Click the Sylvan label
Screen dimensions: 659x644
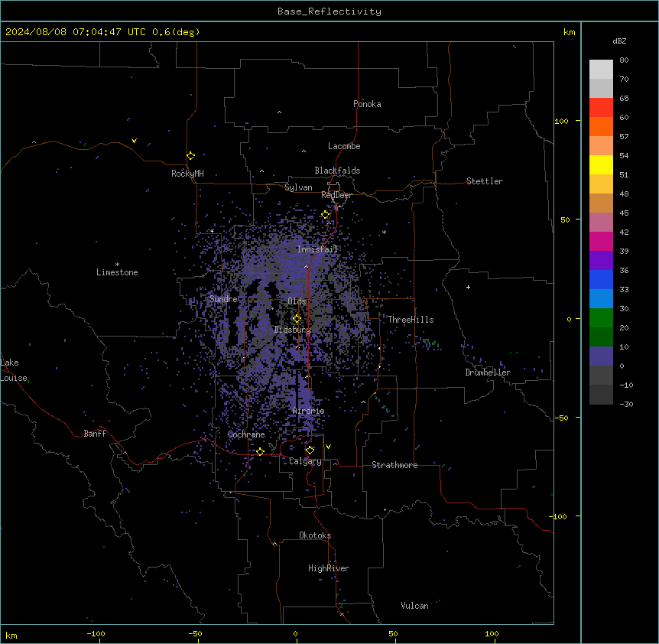298,187
